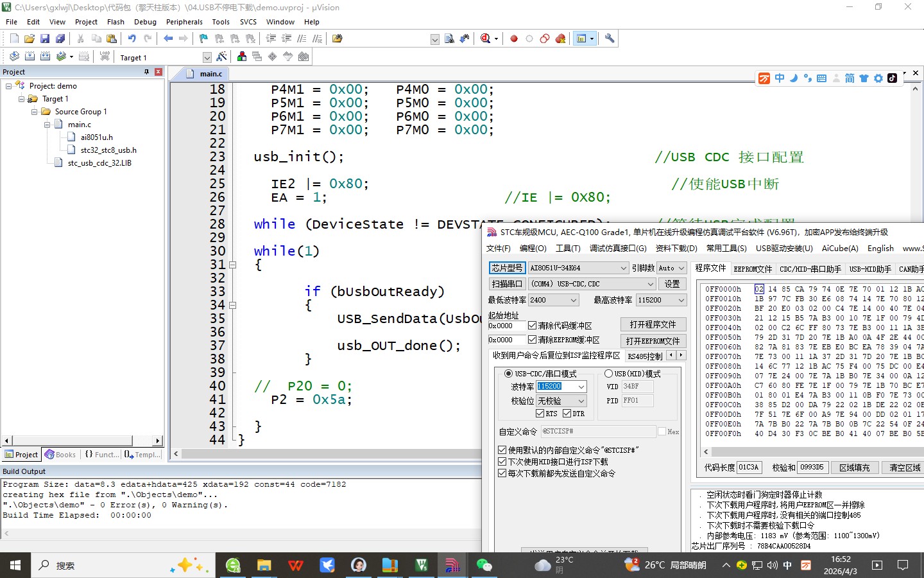924x578 pixels.
Task: Open the pin count Auto dropdown
Action: (x=672, y=268)
